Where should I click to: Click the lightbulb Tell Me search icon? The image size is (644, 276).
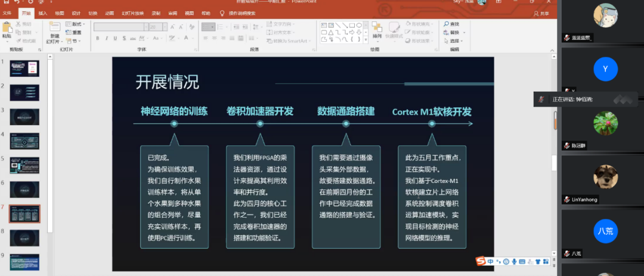pos(223,13)
